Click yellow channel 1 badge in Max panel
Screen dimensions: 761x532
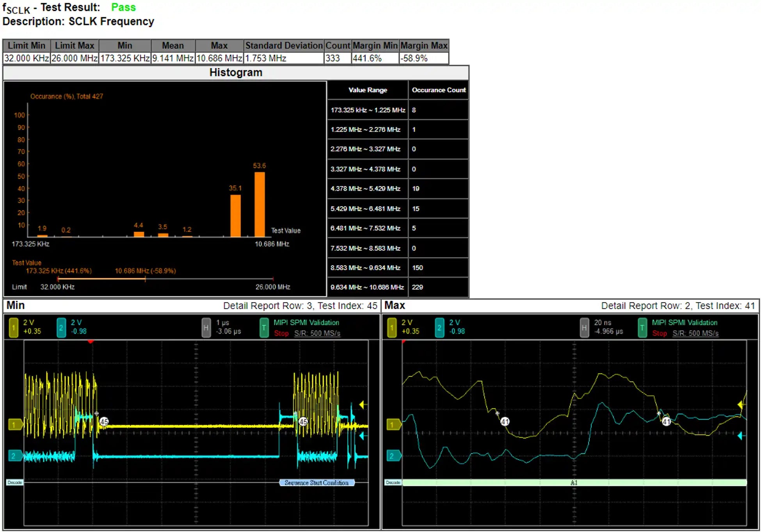coord(392,328)
